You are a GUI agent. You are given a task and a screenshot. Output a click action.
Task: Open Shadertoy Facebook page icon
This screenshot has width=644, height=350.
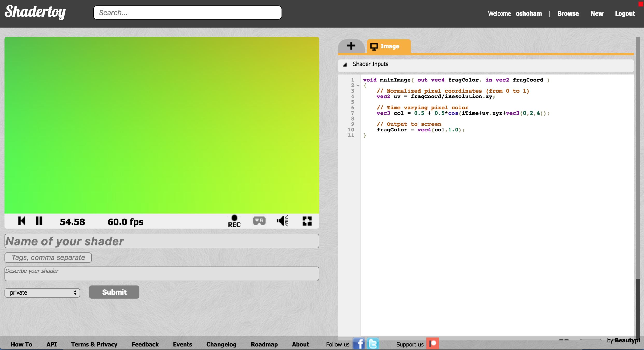coord(359,344)
